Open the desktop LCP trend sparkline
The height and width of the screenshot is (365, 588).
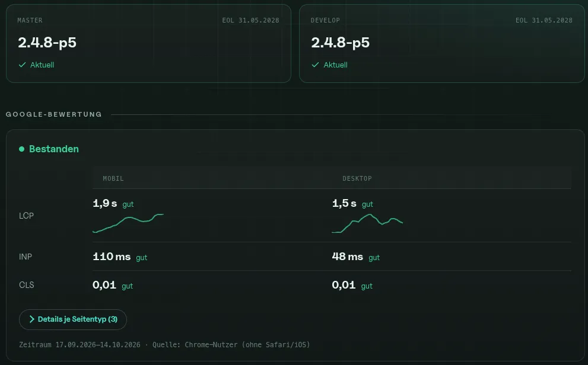pos(367,223)
